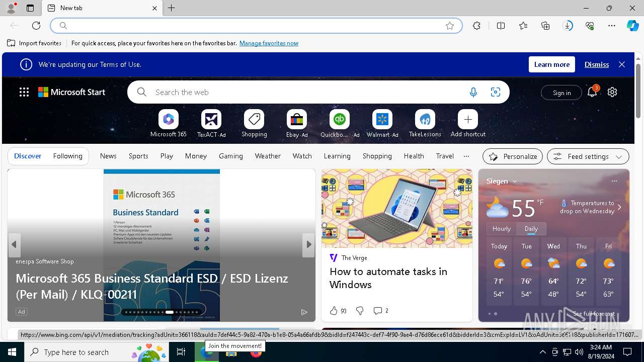This screenshot has width=644, height=362.
Task: Open Manage favorites now link
Action: [x=269, y=43]
